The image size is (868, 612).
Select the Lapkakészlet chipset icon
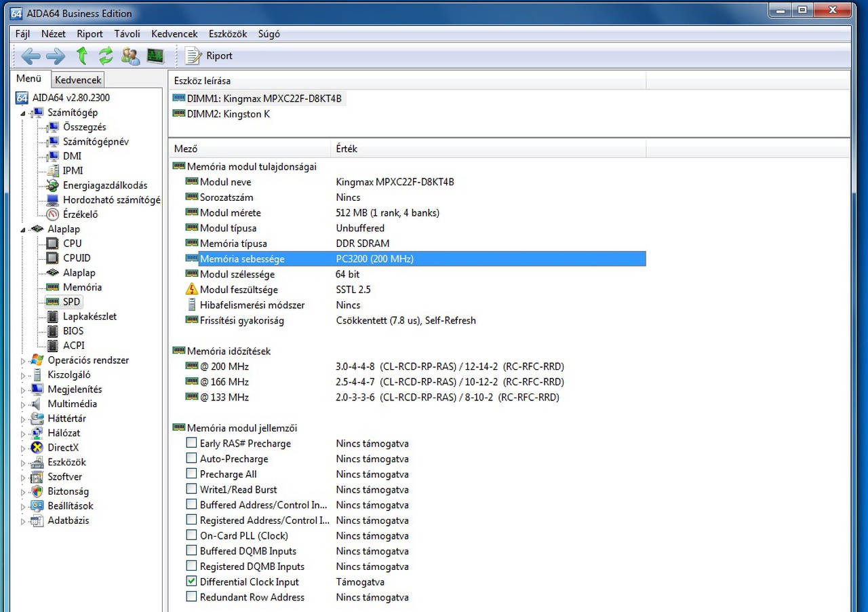click(53, 316)
